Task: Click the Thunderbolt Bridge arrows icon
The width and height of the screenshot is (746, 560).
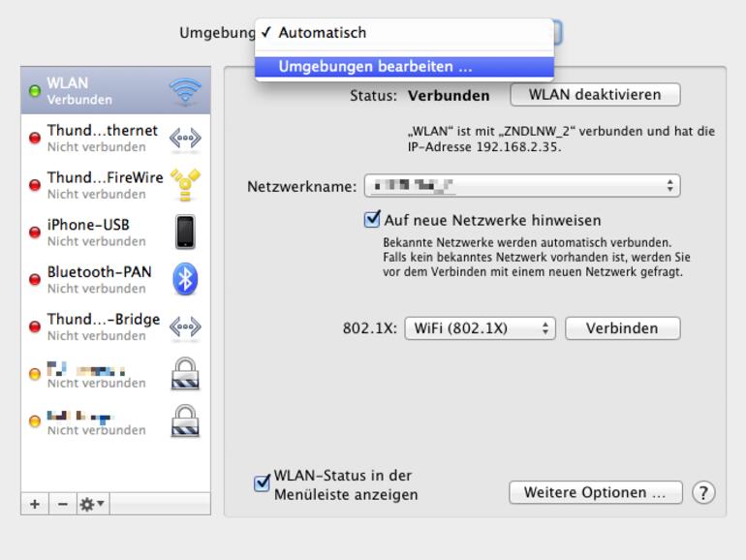Action: (185, 327)
